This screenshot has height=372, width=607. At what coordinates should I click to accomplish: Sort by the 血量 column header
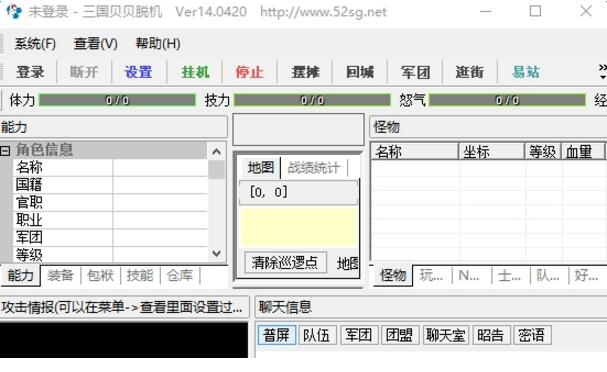(583, 151)
